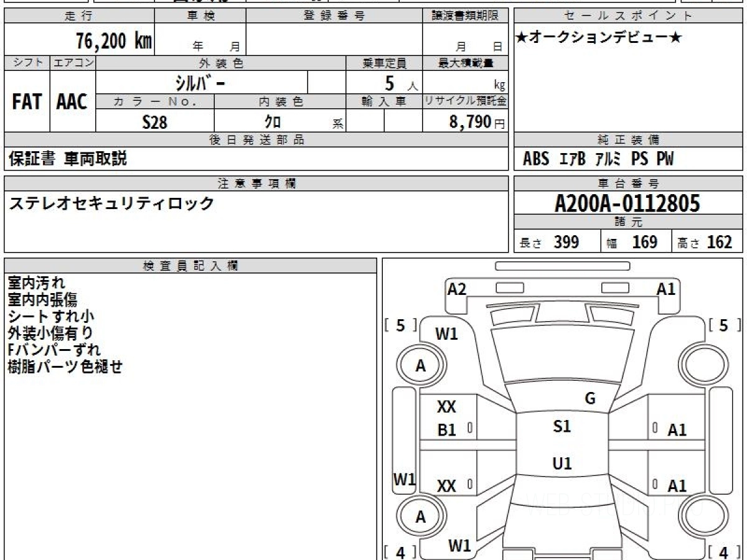Click the 5 人 seating capacity value
Viewport: 747px width, 560px height.
tap(401, 83)
